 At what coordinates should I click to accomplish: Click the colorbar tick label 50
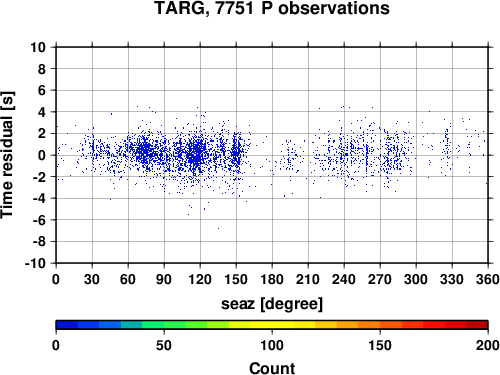pyautogui.click(x=164, y=345)
